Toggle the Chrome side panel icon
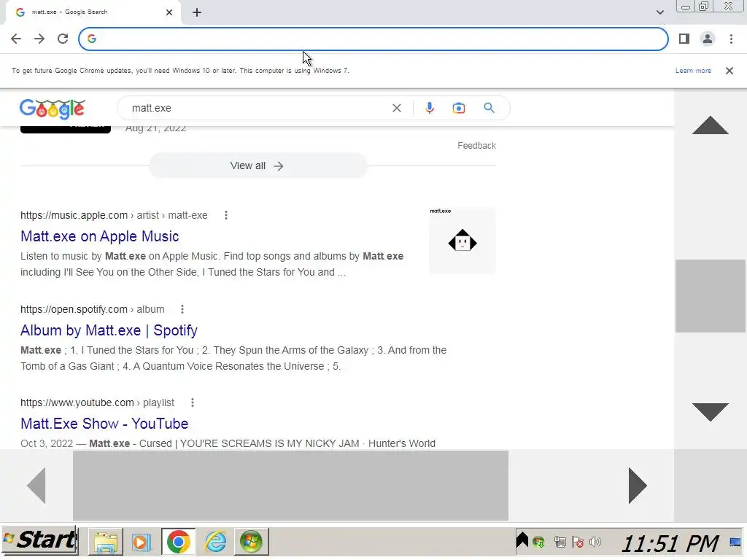This screenshot has width=747, height=560. tap(684, 39)
